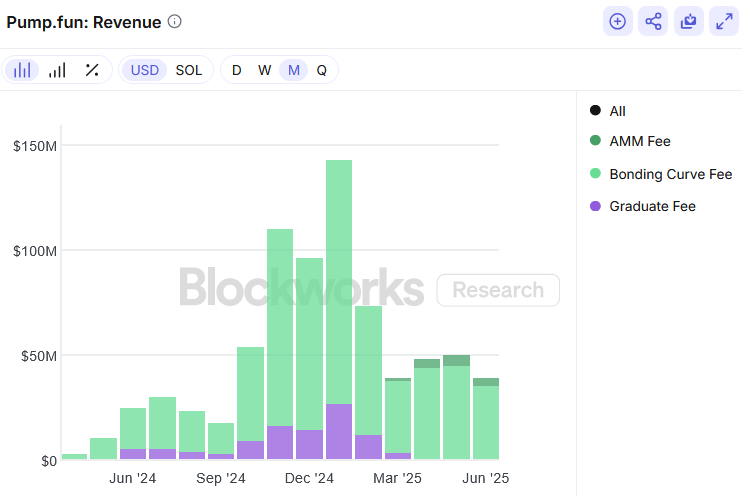
Task: Select the stacked bar chart view icon
Action: (22, 70)
